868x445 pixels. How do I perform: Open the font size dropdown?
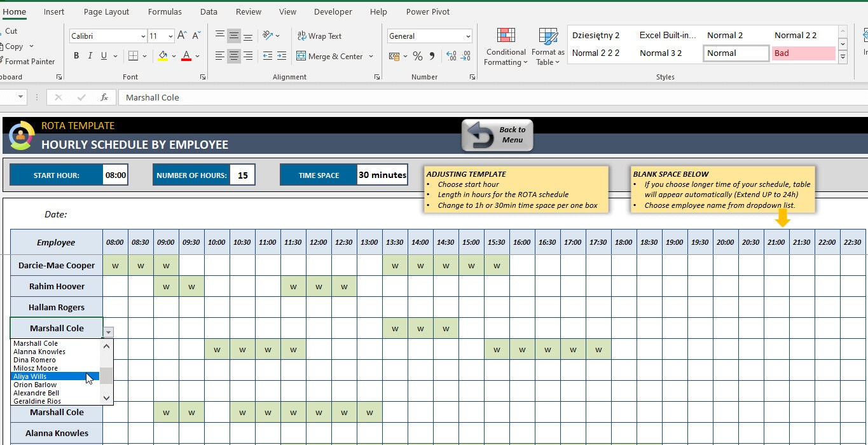pos(170,36)
